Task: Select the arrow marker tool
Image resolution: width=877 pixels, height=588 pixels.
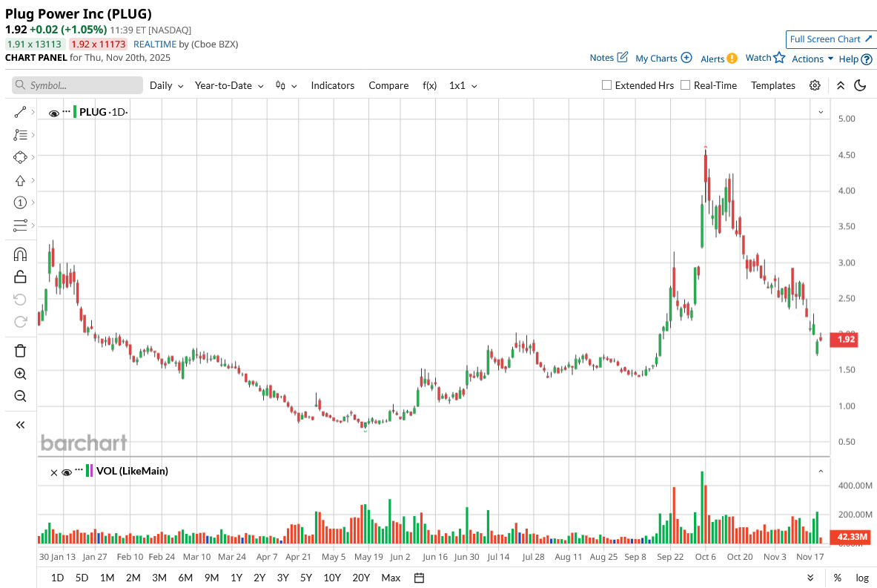Action: (x=20, y=180)
